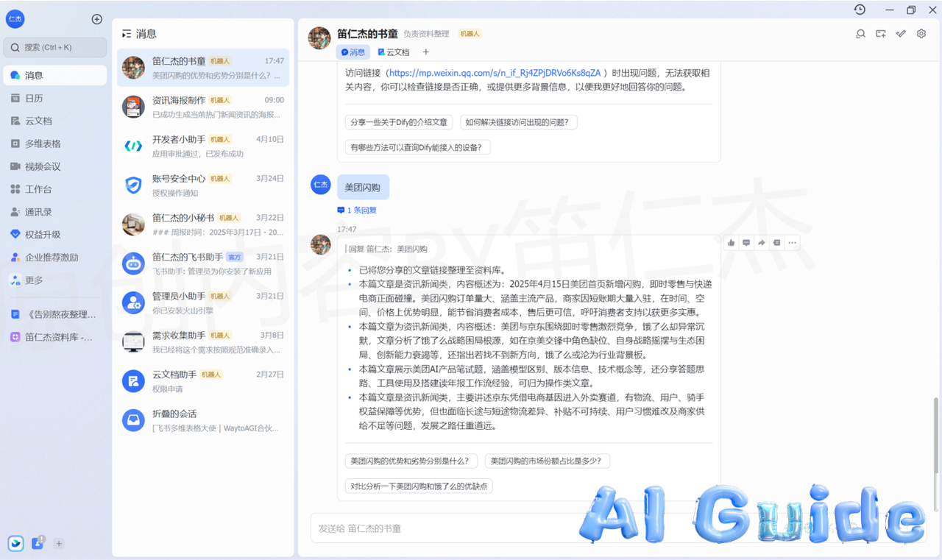Click thumbs-up reaction on the bot reply
942x560 pixels.
click(x=732, y=243)
